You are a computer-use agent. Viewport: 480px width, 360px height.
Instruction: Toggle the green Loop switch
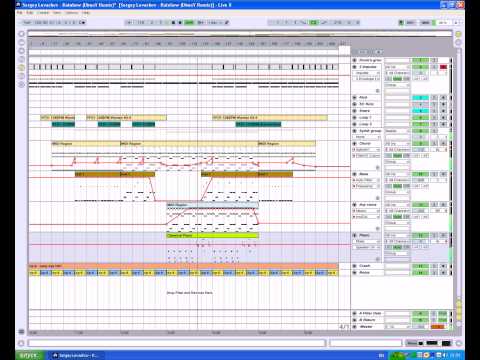(314, 23)
